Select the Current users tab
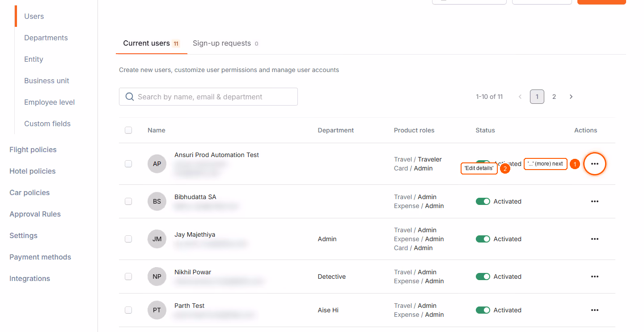The image size is (644, 332). tap(151, 43)
